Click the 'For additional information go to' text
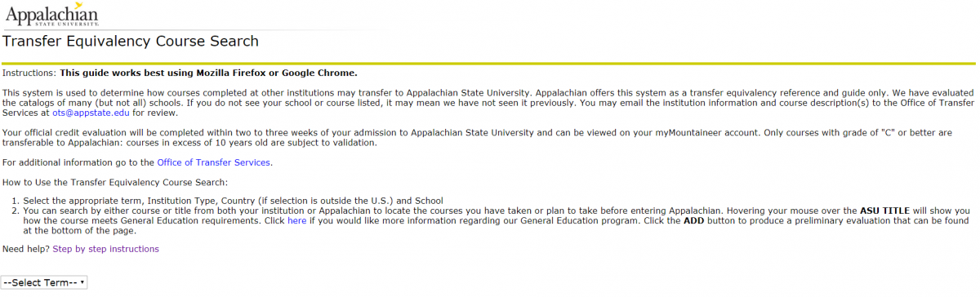Screen dimensions: 980x297 [x=78, y=162]
